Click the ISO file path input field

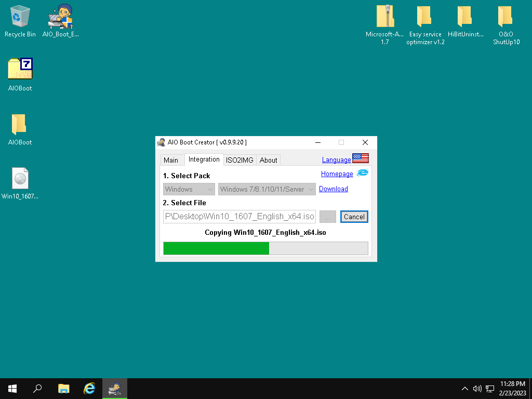(239, 217)
